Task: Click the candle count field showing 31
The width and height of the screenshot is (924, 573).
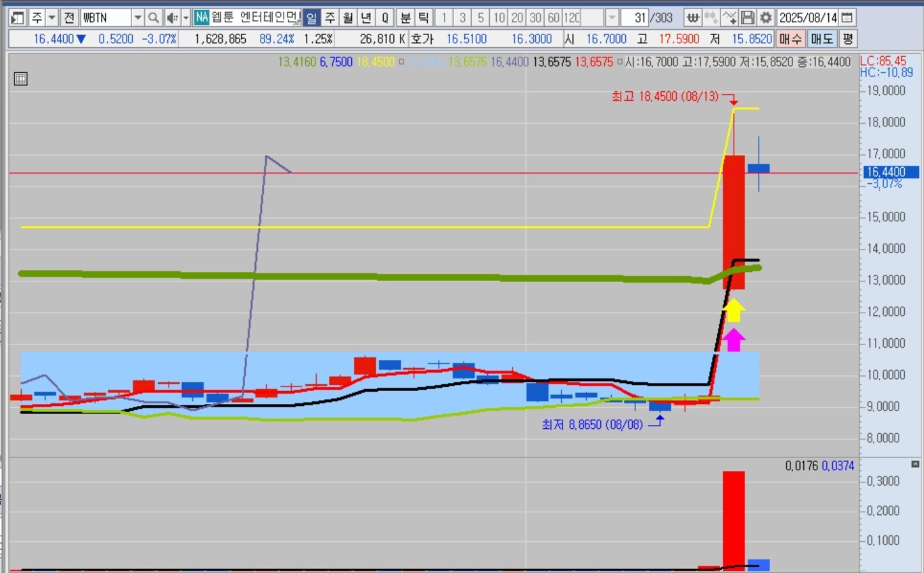Action: (635, 18)
